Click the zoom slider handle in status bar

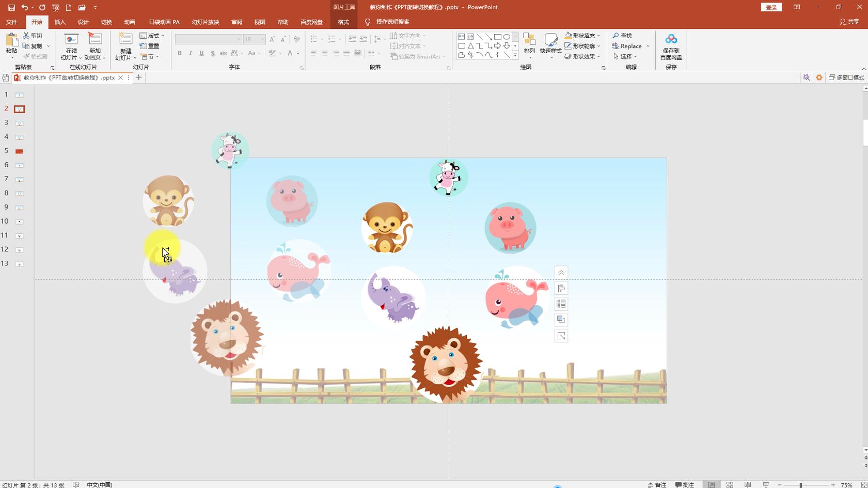(x=800, y=484)
